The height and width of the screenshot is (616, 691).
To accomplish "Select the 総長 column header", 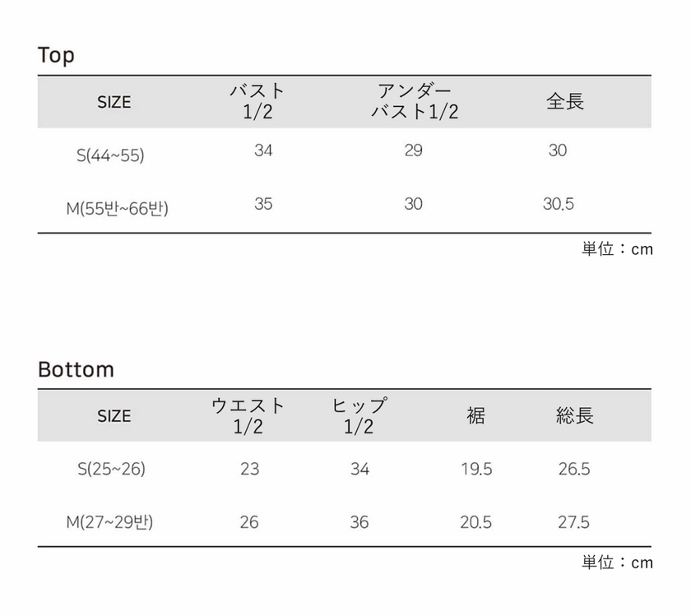I will coord(574,415).
